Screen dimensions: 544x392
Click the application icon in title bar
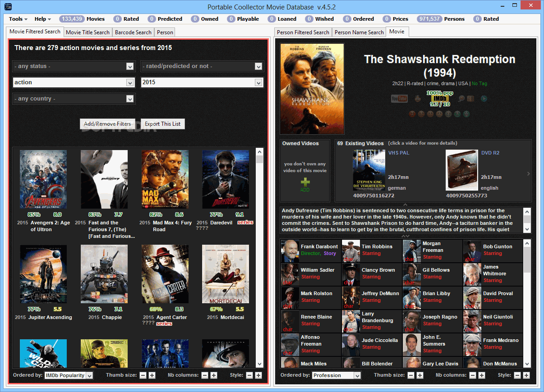pos(7,6)
